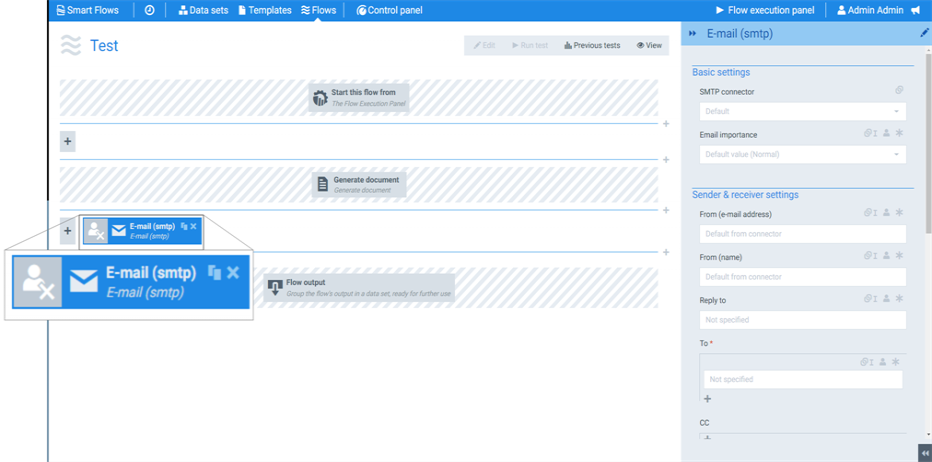
Task: Click the Edit button for Test flow
Action: 484,45
